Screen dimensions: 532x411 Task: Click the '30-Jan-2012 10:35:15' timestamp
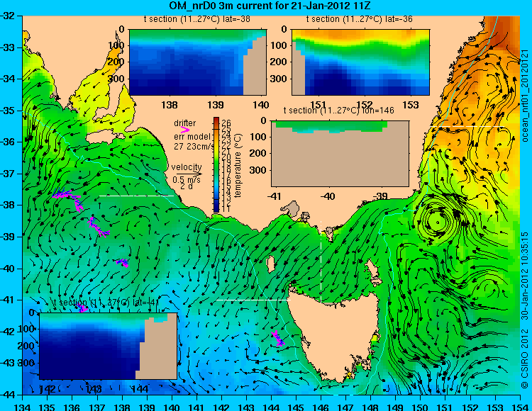coord(525,276)
